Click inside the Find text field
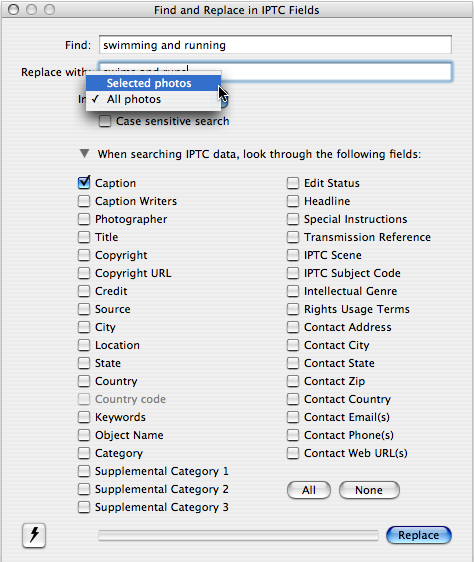 pyautogui.click(x=275, y=45)
